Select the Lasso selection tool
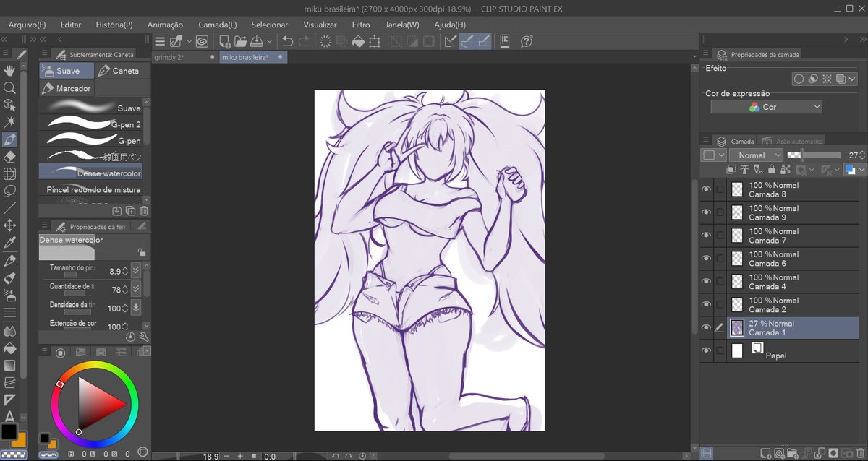Viewport: 868px width, 461px height. tap(10, 191)
